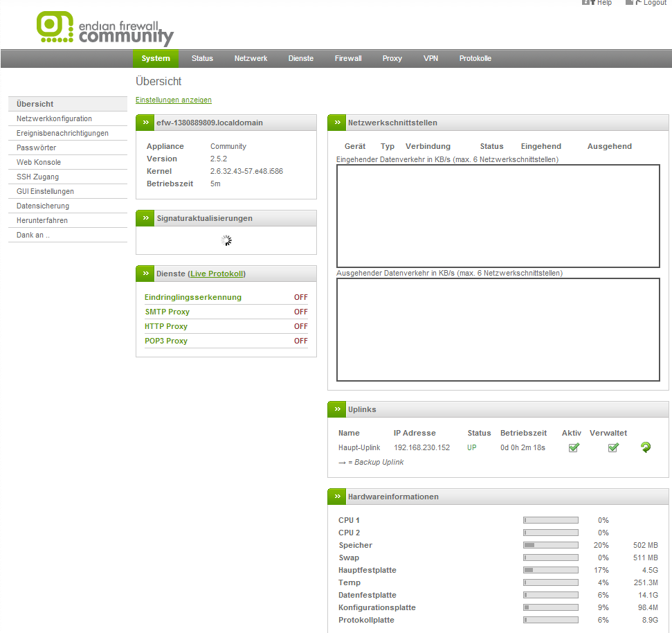Open the Live Protokoll link

217,274
